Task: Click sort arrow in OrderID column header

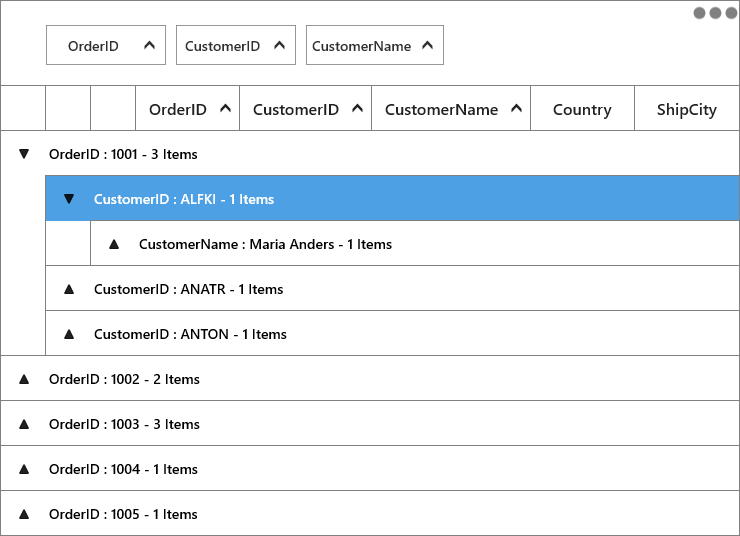Action: pyautogui.click(x=226, y=109)
